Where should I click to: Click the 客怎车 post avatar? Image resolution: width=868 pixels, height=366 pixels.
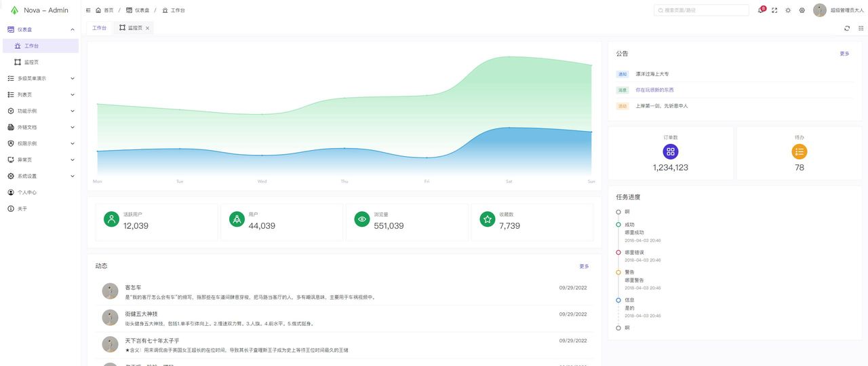point(110,291)
